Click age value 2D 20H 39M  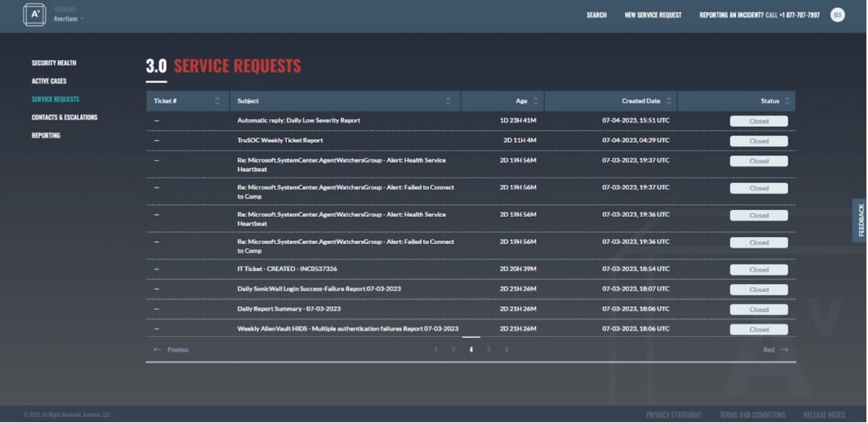click(518, 269)
